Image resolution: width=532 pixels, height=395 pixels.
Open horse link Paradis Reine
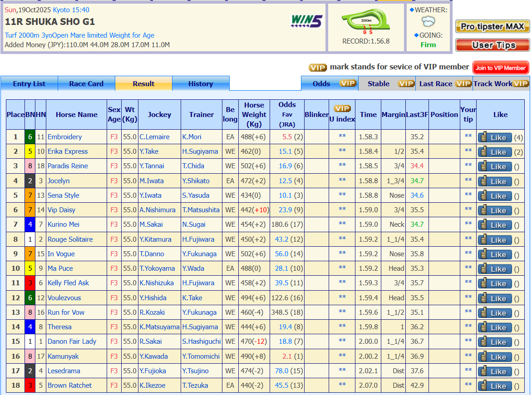click(68, 166)
